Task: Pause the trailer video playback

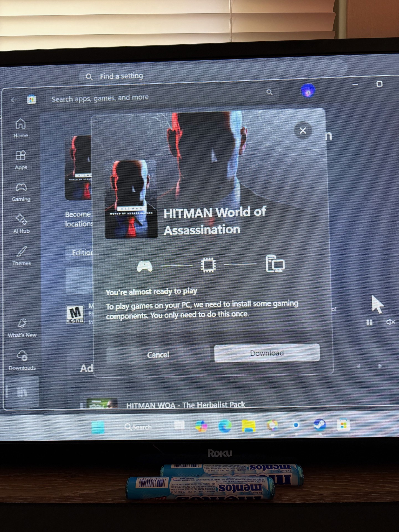Action: 369,323
